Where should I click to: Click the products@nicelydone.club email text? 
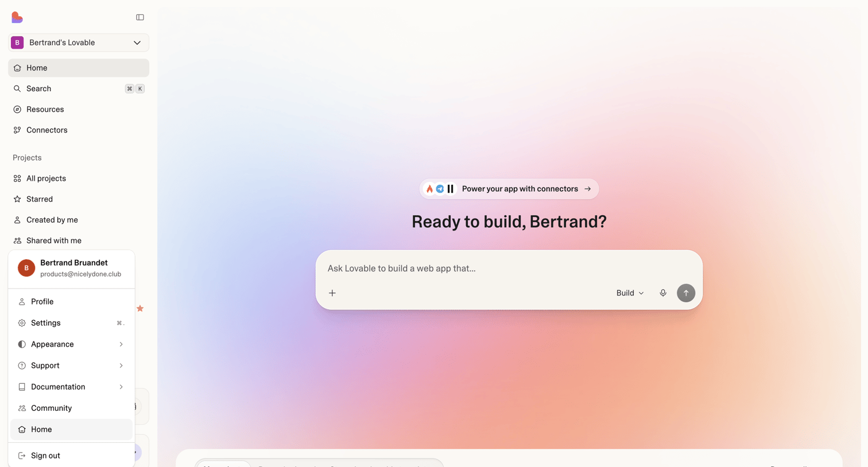point(81,274)
